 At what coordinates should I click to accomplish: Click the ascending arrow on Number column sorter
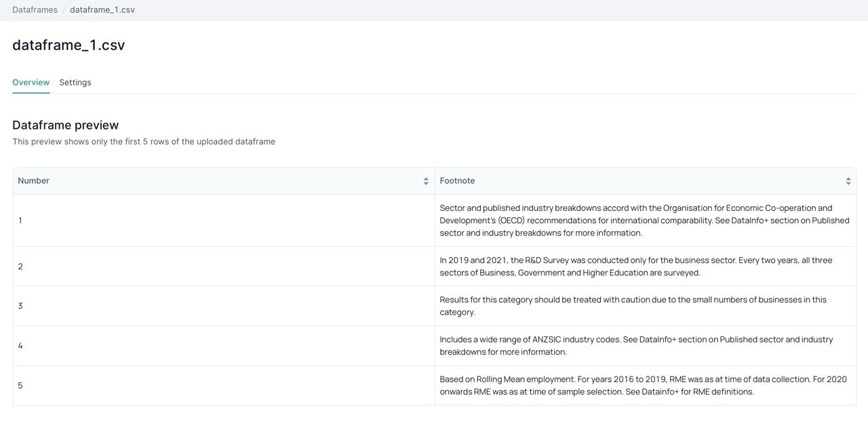[426, 177]
